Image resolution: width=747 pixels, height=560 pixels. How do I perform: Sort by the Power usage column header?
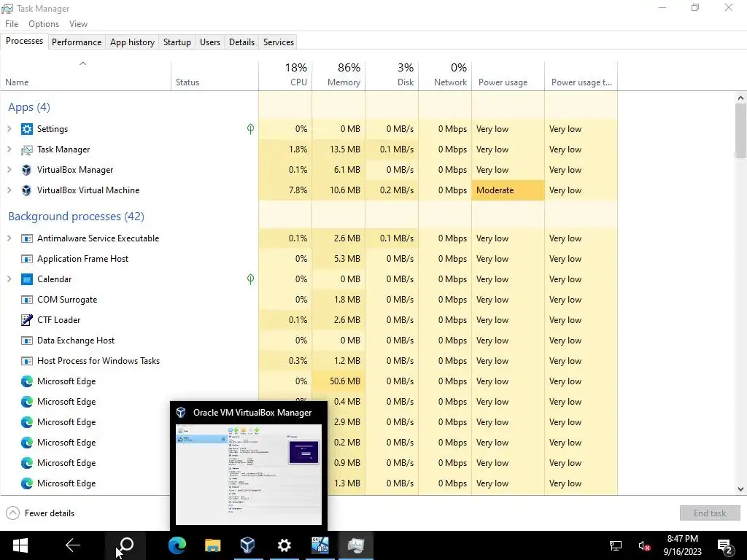point(508,76)
